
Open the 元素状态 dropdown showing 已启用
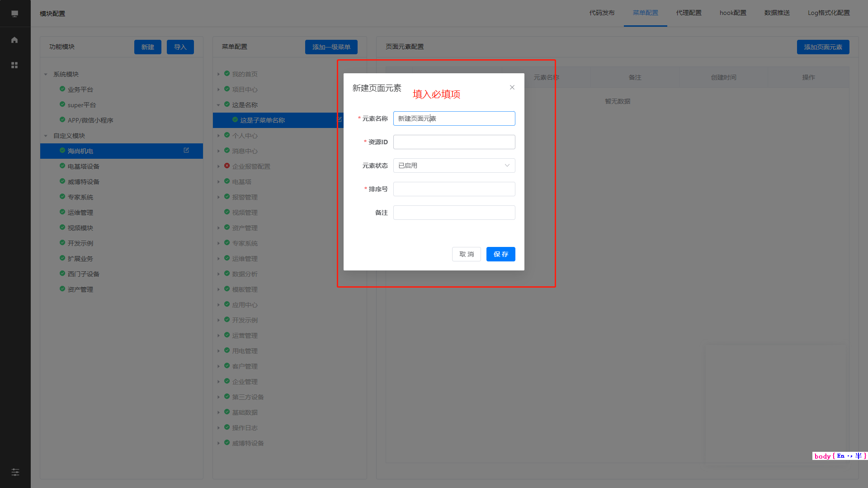(x=454, y=166)
